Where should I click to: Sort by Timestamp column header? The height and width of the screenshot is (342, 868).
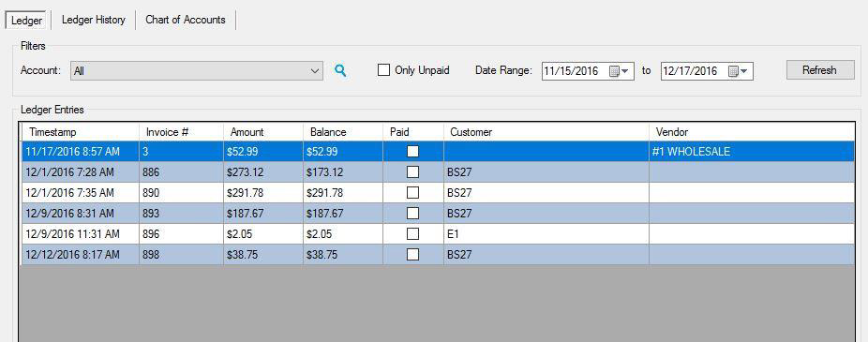tap(81, 132)
